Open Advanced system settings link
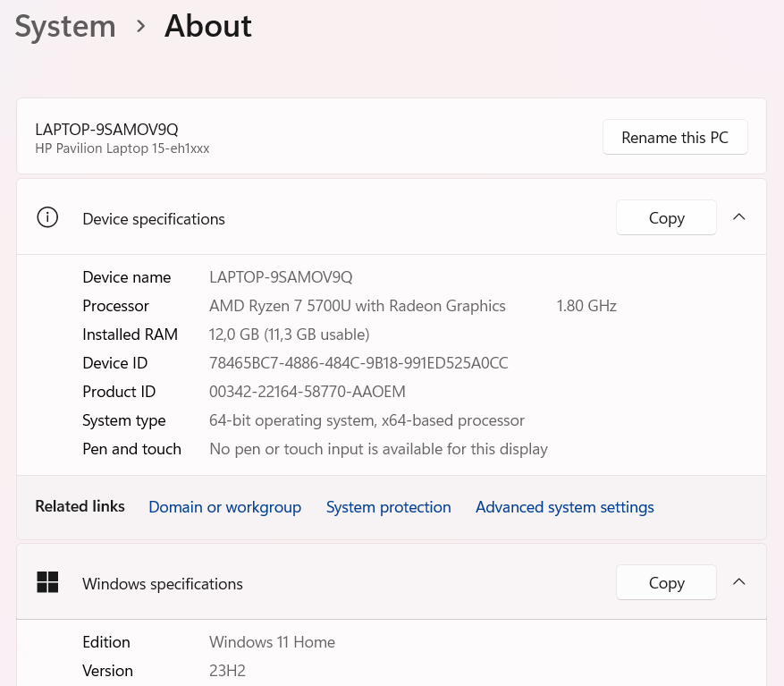Screen dimensions: 784x686 click(x=564, y=507)
